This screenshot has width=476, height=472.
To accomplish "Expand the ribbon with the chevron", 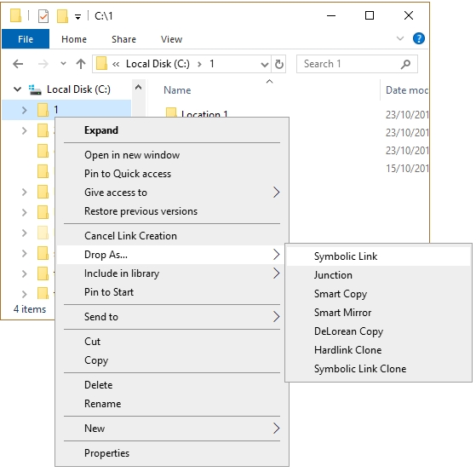I will pyautogui.click(x=400, y=38).
